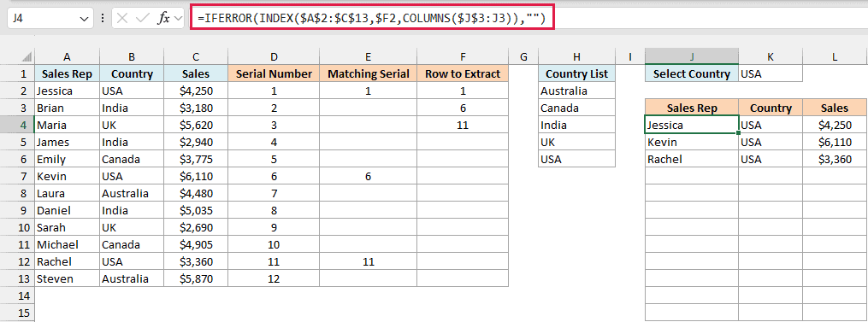Select column B header

point(132,56)
